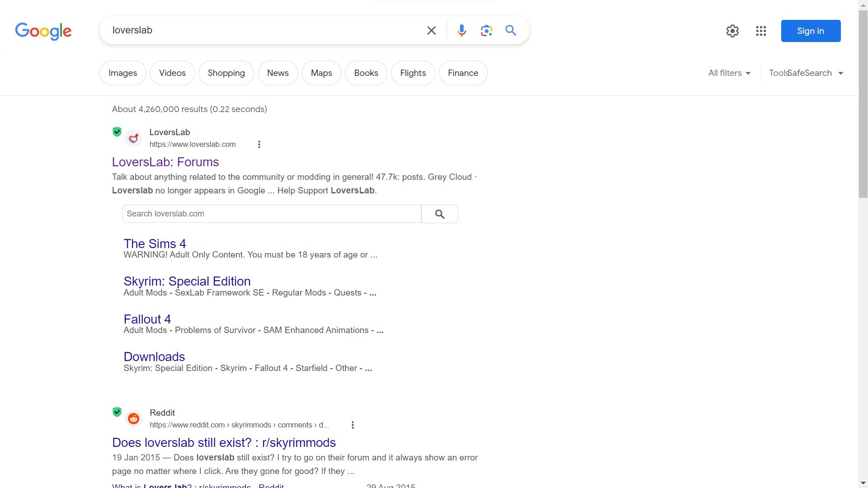The image size is (868, 488).
Task: Open 'Does loverslab still exist?' result
Action: click(224, 442)
